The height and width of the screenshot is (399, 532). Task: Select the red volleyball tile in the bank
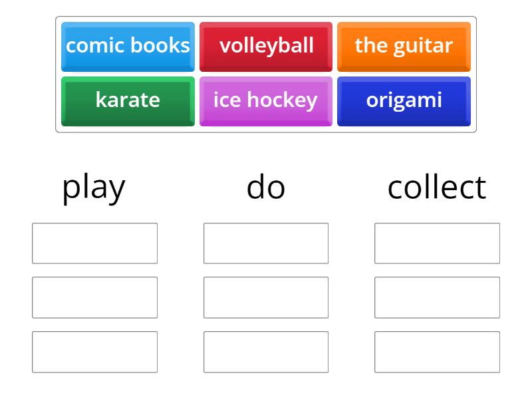pos(266,46)
